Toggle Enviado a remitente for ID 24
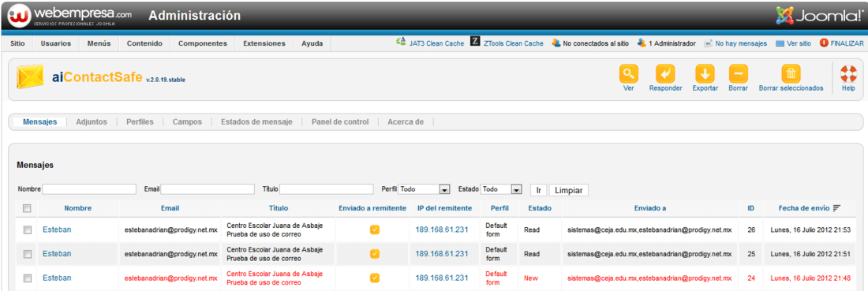This screenshot has width=868, height=291. (x=375, y=278)
